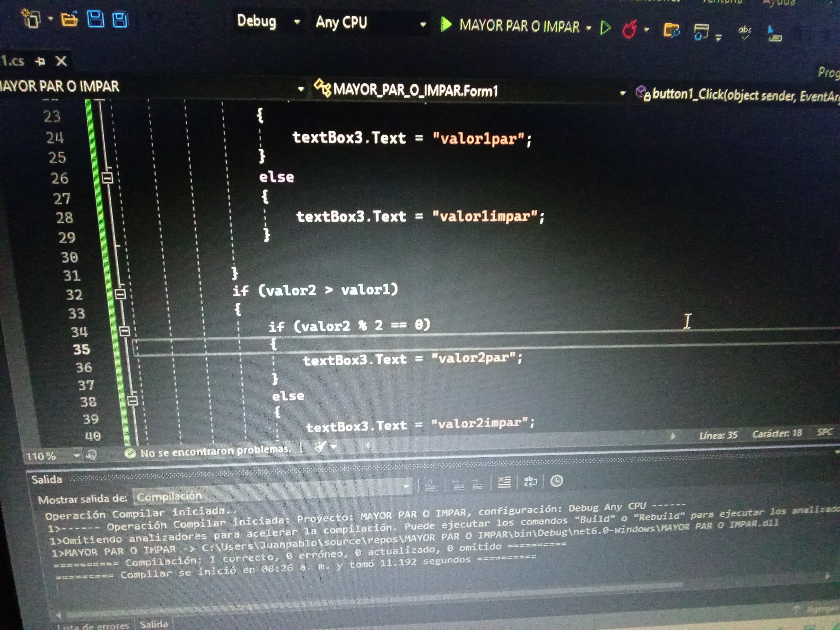Click code cleanup broom icon
The width and height of the screenshot is (840, 630).
320,447
